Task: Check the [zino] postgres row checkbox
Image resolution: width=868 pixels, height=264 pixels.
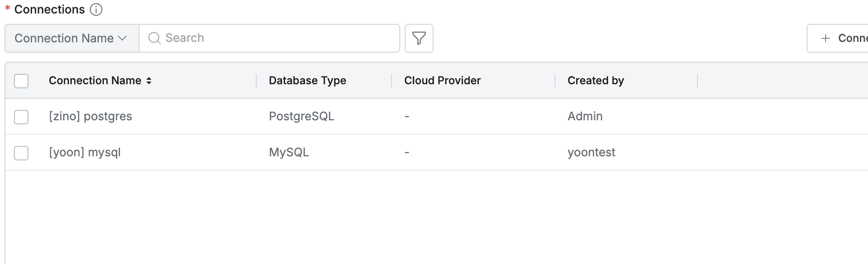Action: coord(21,117)
